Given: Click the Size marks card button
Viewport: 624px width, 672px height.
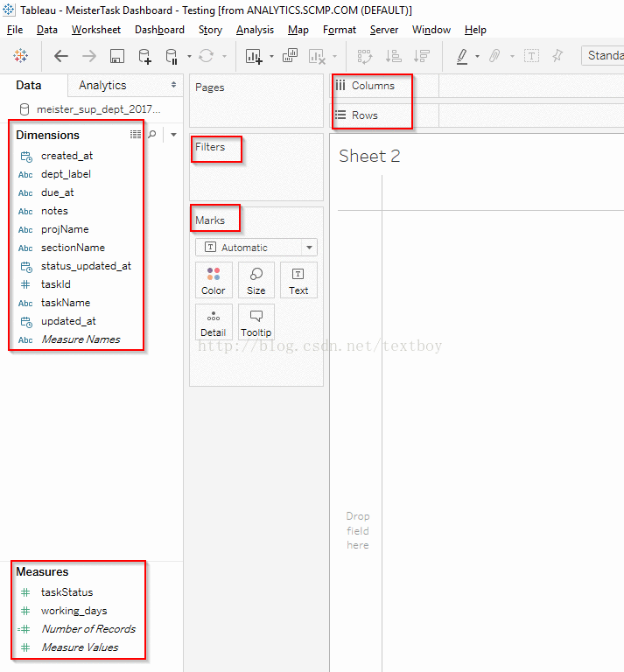Looking at the screenshot, I should (256, 280).
